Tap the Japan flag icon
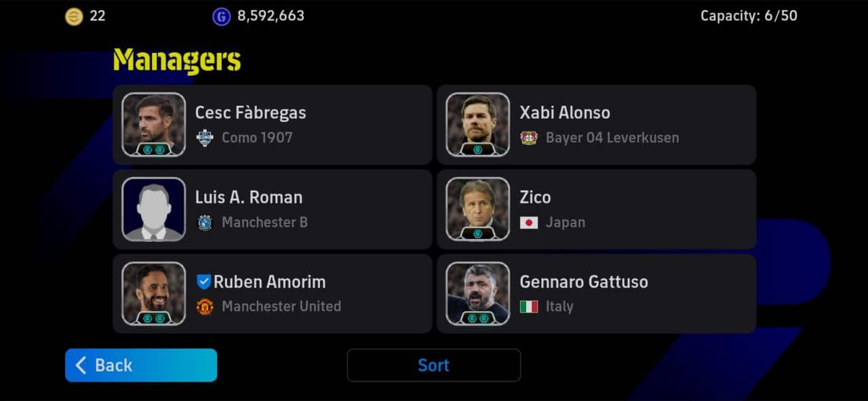Screen dimensions: 868x401 pyautogui.click(x=529, y=223)
